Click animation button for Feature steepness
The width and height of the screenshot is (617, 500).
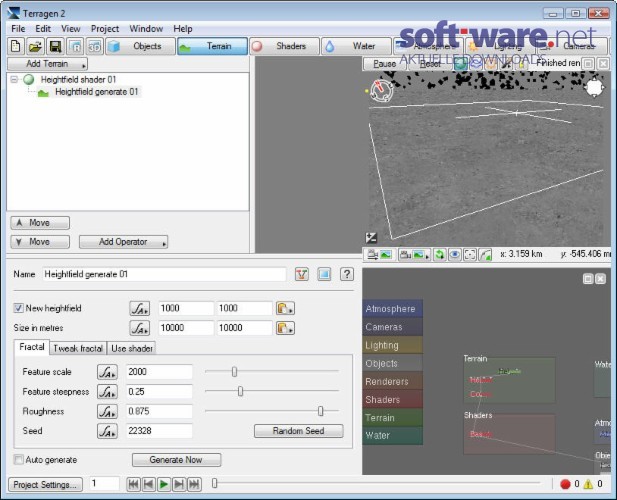[107, 392]
